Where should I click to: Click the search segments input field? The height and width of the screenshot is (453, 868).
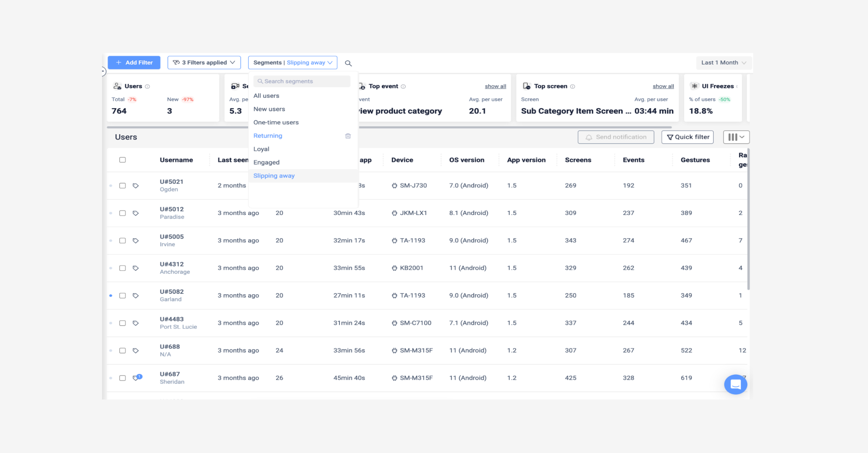[302, 81]
